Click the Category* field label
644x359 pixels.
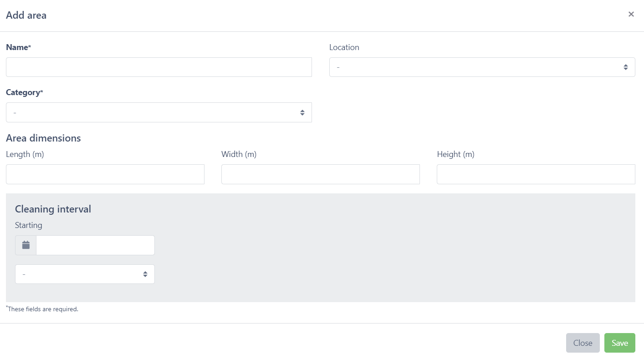[x=25, y=92]
